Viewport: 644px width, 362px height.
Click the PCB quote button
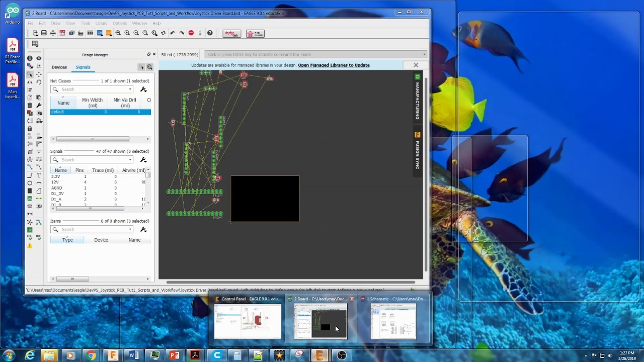coord(255,34)
